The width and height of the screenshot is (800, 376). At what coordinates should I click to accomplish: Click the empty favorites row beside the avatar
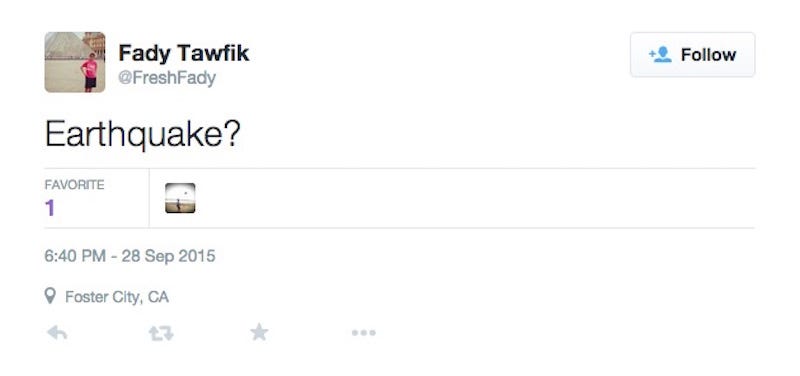(474, 198)
